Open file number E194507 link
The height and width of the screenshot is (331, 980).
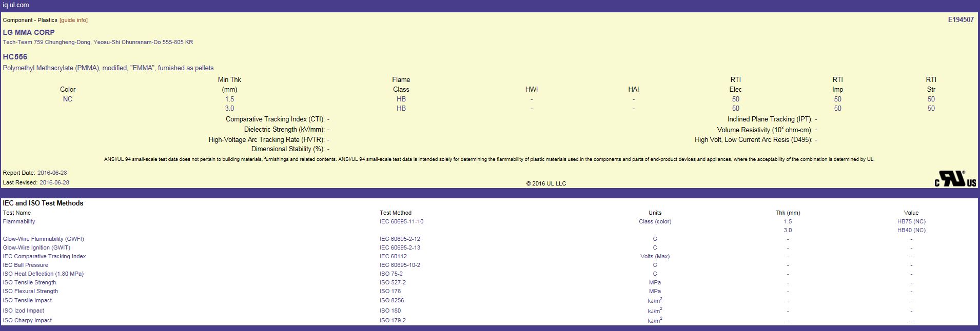961,20
